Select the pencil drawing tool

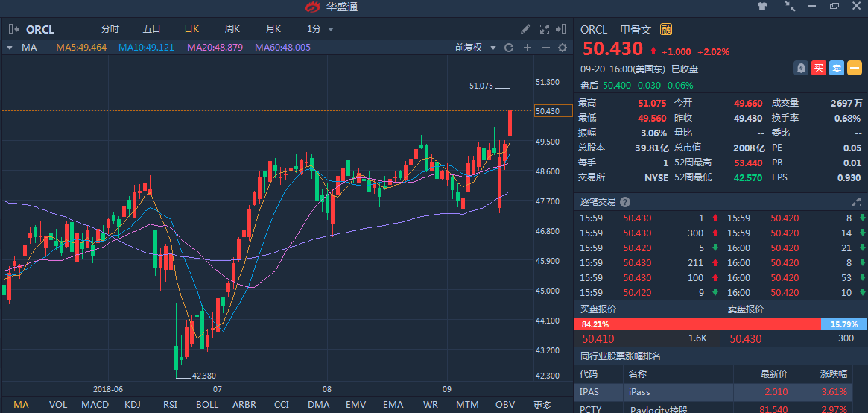pos(525,29)
